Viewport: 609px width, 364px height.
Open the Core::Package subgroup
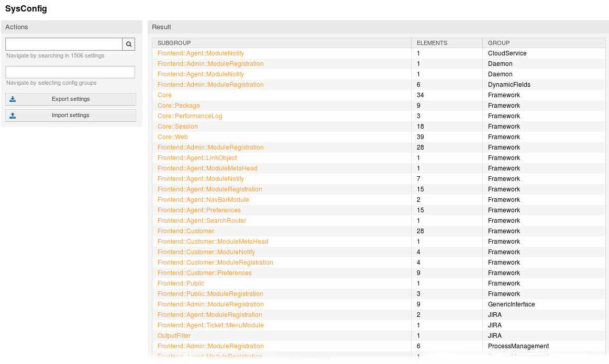(x=179, y=106)
